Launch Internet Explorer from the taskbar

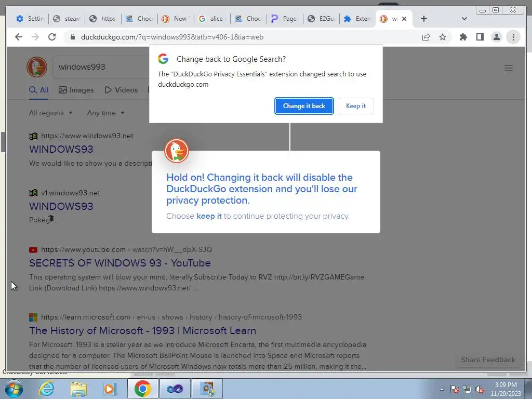pos(46,389)
